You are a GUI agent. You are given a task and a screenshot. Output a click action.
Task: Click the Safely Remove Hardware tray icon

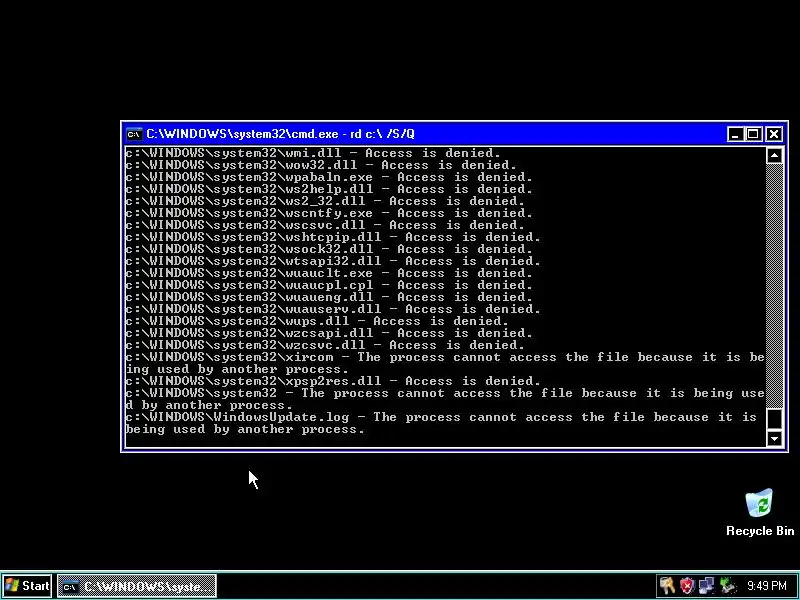coord(728,586)
